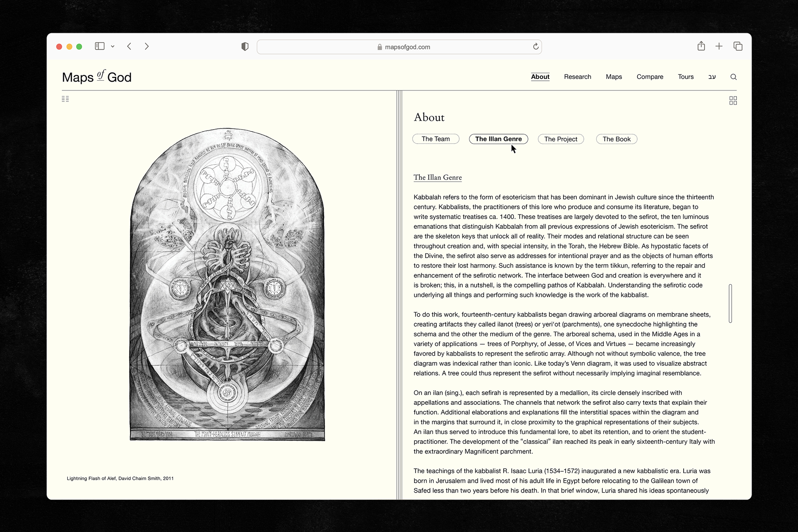Select The Illan Genre pill
The height and width of the screenshot is (532, 798).
(x=498, y=139)
